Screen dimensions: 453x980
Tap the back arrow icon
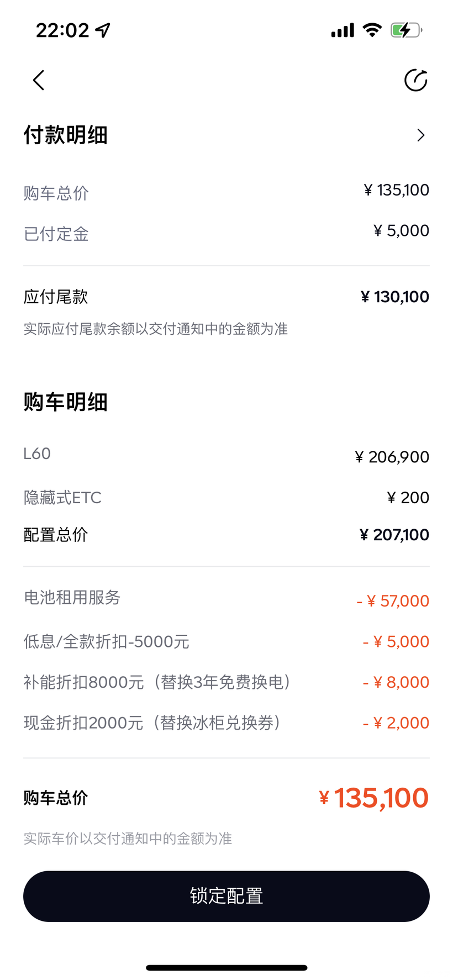(x=38, y=81)
